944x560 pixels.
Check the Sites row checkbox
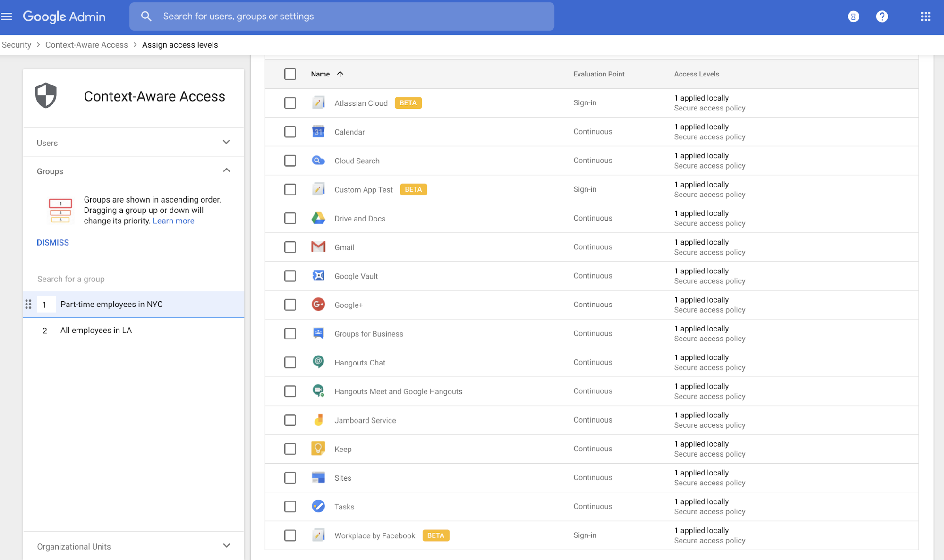click(290, 477)
